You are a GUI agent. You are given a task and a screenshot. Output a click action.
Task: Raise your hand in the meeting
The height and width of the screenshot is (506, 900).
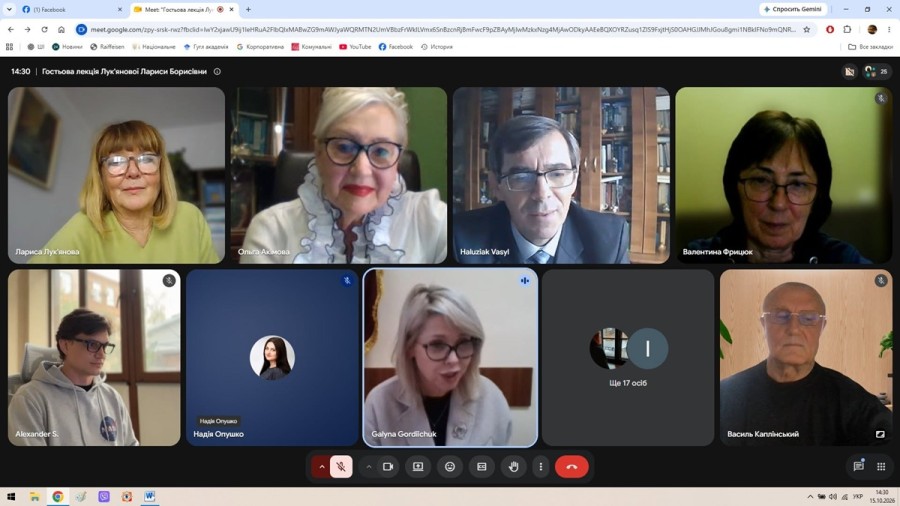(x=514, y=466)
